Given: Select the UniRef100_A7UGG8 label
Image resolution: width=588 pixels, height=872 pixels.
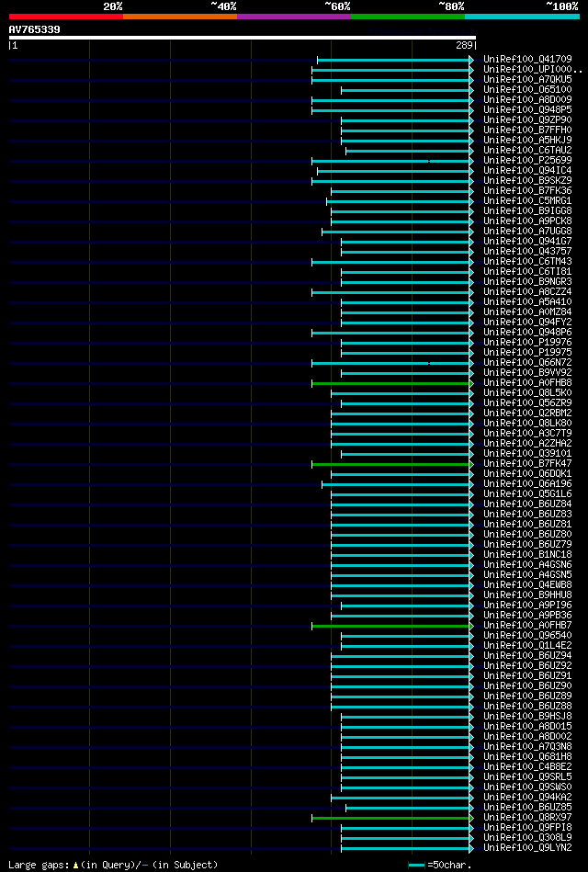Looking at the screenshot, I should click(527, 232).
